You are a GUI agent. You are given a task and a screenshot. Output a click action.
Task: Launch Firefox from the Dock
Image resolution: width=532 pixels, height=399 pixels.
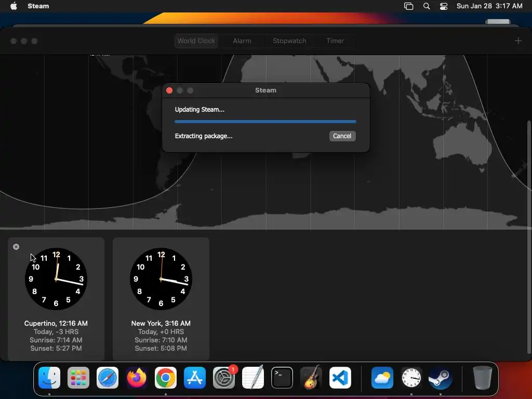(x=137, y=378)
